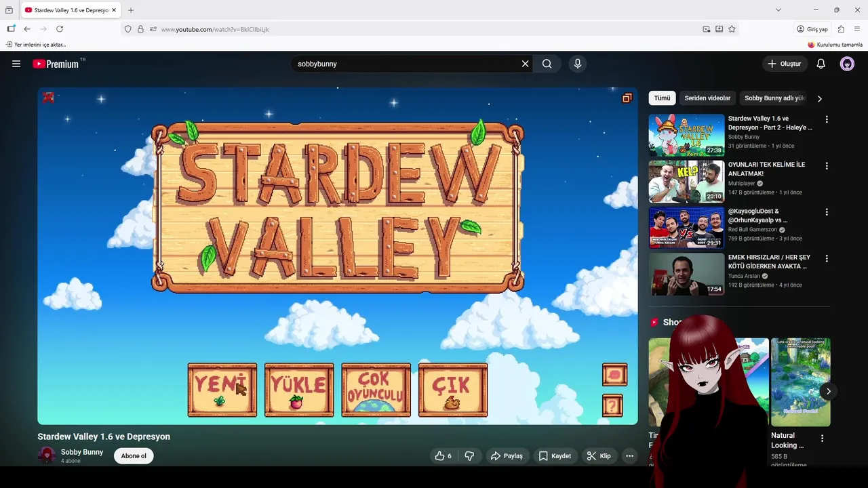Open the account avatar menu
Image resolution: width=868 pixels, height=488 pixels.
tap(847, 64)
